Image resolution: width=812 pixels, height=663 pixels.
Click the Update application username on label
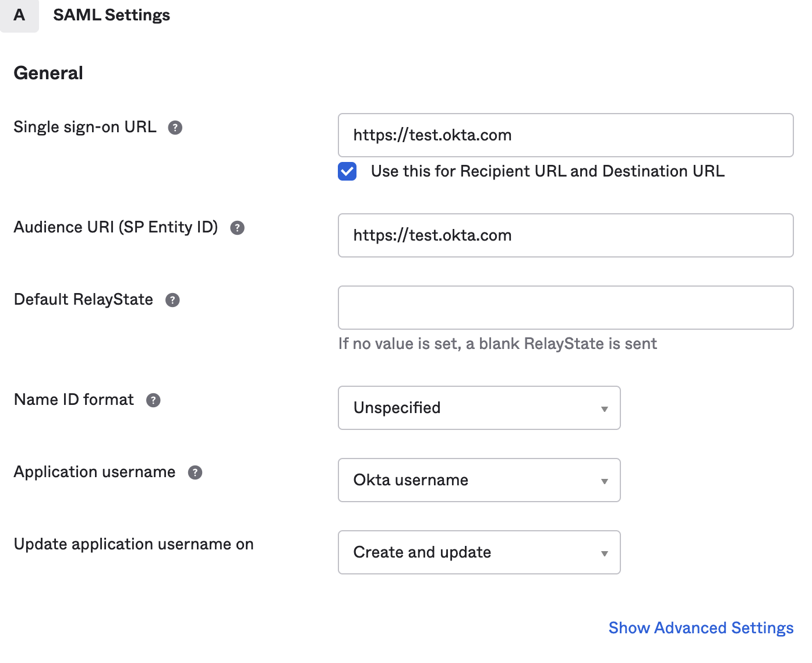(x=134, y=544)
